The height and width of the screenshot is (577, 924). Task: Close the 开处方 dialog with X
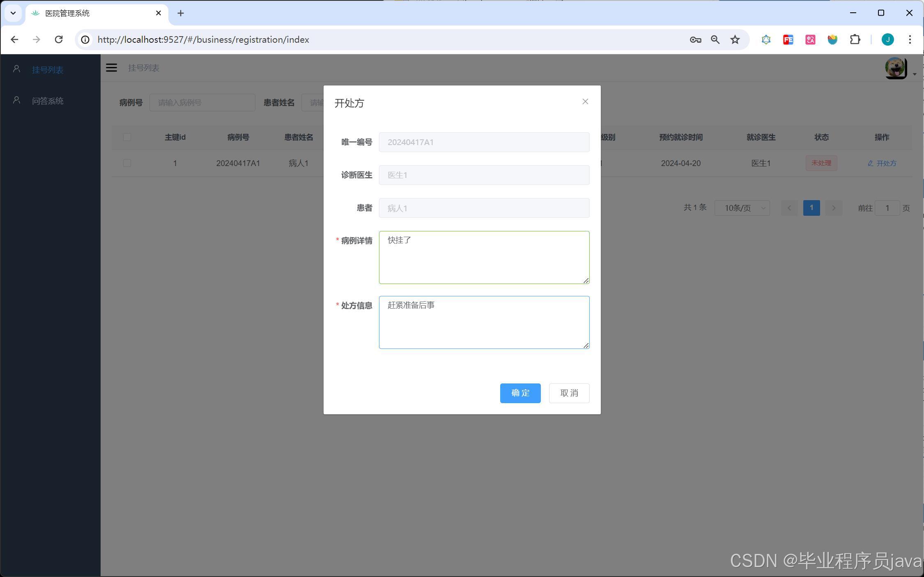585,102
